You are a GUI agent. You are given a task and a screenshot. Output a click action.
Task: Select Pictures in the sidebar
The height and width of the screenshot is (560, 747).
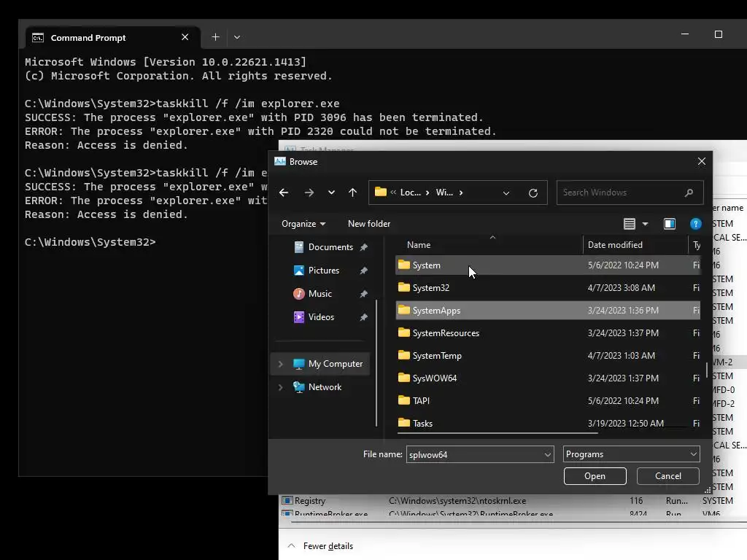pos(323,270)
